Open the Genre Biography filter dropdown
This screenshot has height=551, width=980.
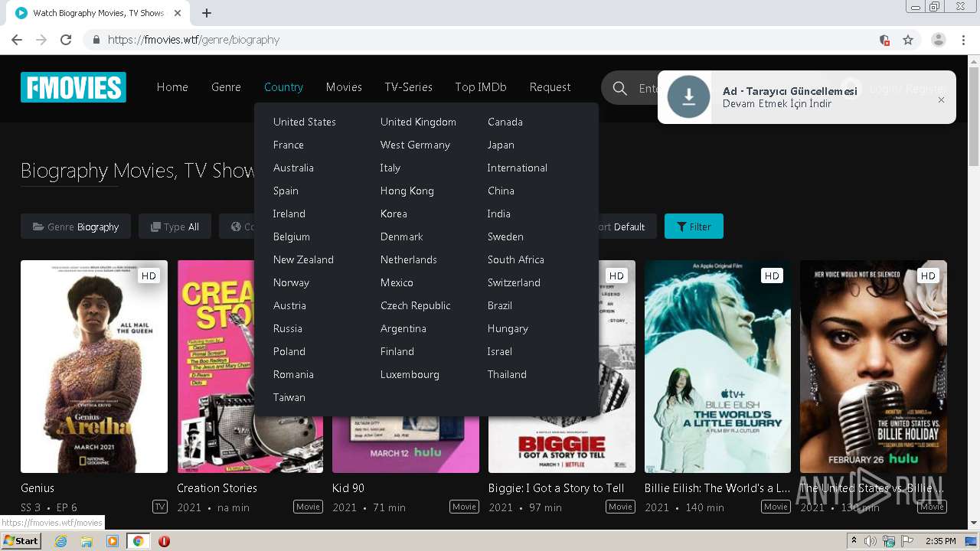coord(76,227)
